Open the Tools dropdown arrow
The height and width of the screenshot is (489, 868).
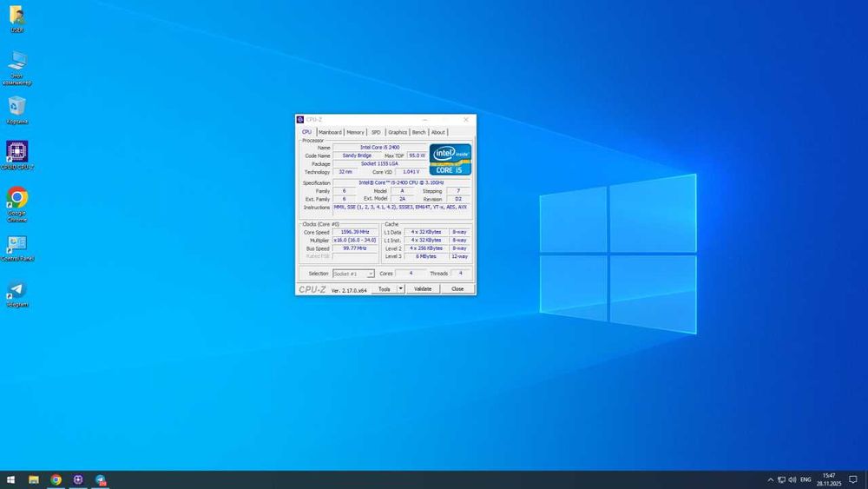click(x=401, y=288)
